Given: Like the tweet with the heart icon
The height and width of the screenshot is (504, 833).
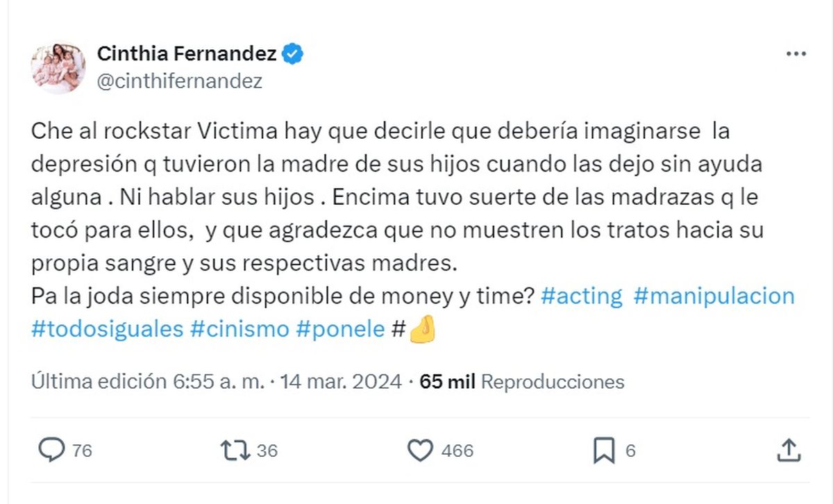Looking at the screenshot, I should [420, 451].
